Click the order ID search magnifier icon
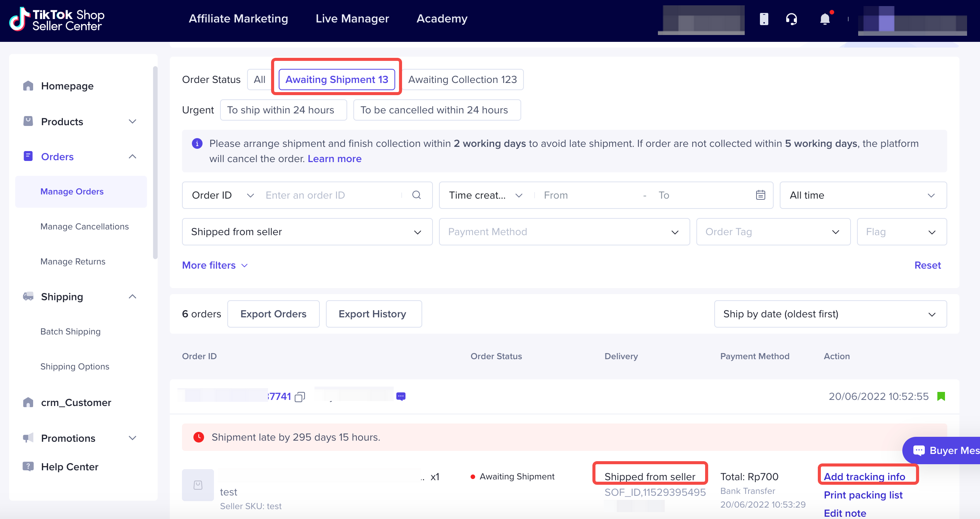This screenshot has height=519, width=980. 417,195
